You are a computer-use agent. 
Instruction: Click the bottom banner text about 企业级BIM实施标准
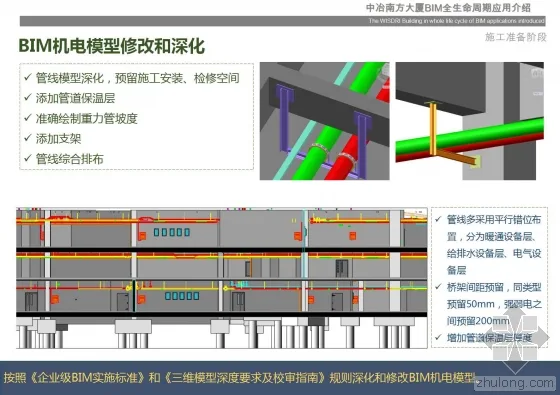(x=239, y=378)
